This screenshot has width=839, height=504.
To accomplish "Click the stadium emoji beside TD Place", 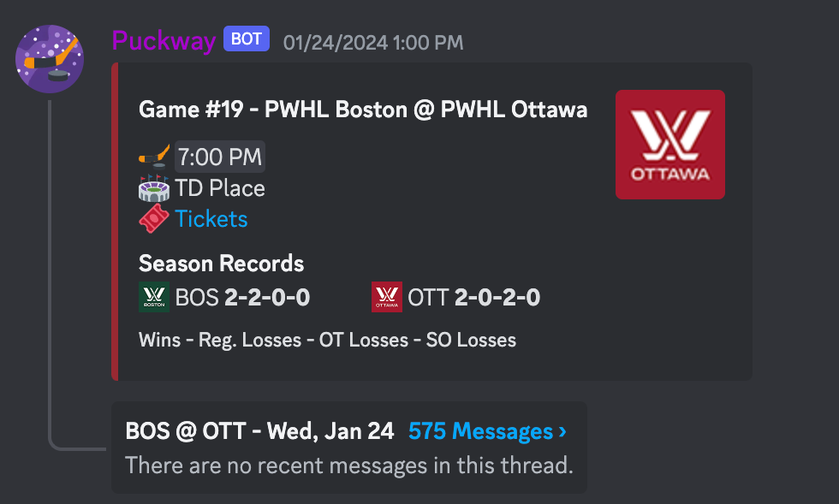I will 154,188.
